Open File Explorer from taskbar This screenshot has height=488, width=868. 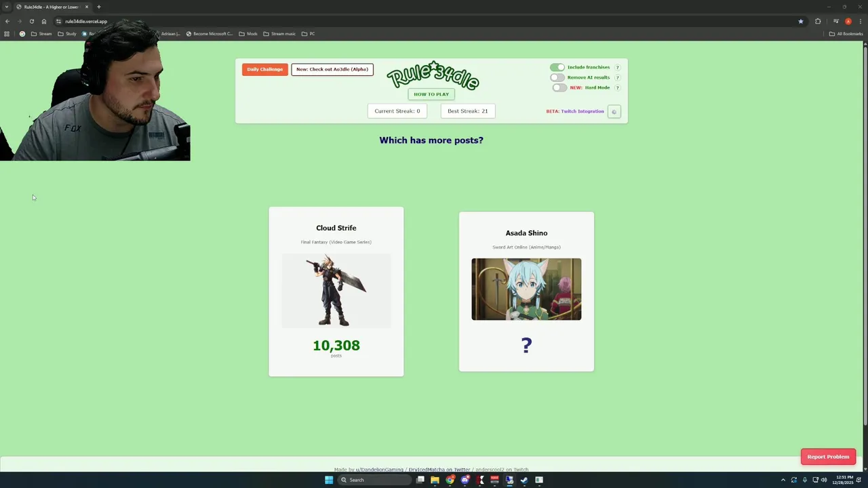435,480
